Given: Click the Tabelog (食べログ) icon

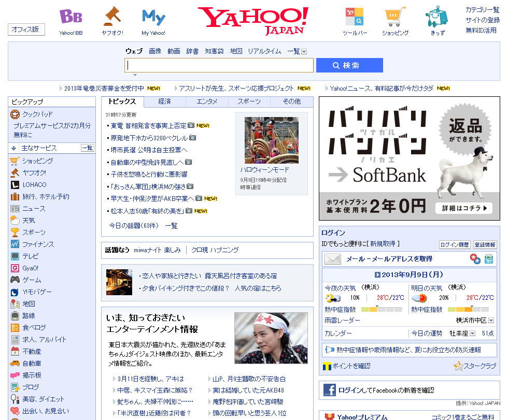Looking at the screenshot, I should coord(15,328).
